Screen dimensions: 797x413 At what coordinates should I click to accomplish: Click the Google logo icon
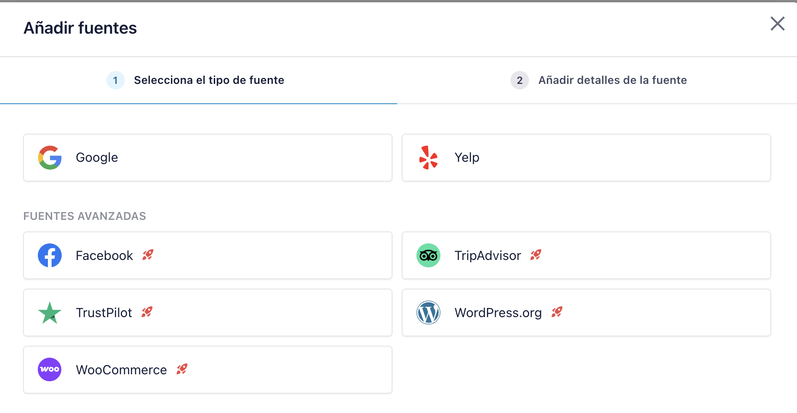[50, 157]
